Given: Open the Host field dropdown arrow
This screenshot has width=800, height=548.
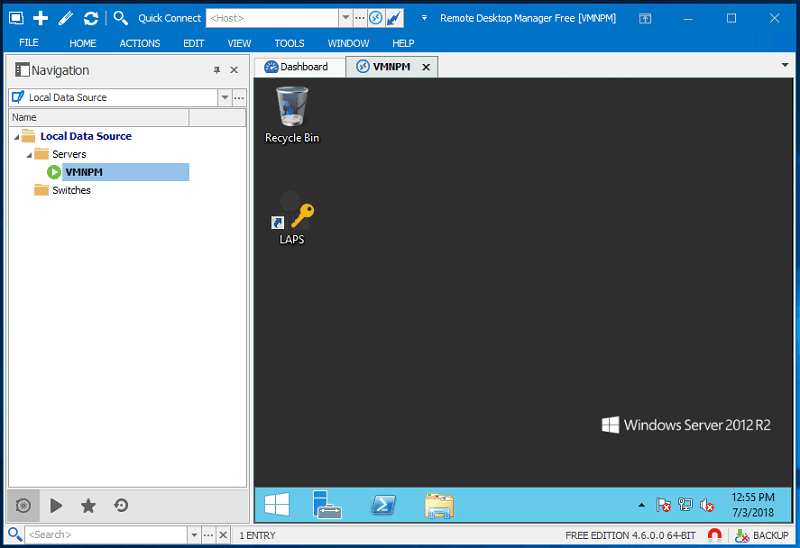Looking at the screenshot, I should [x=345, y=17].
